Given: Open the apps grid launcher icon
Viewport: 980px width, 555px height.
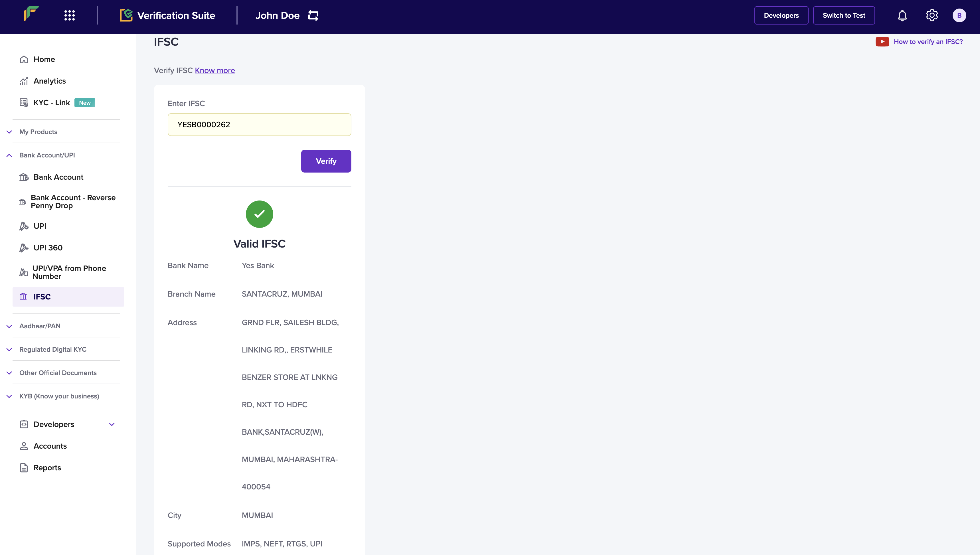Looking at the screenshot, I should (69, 15).
